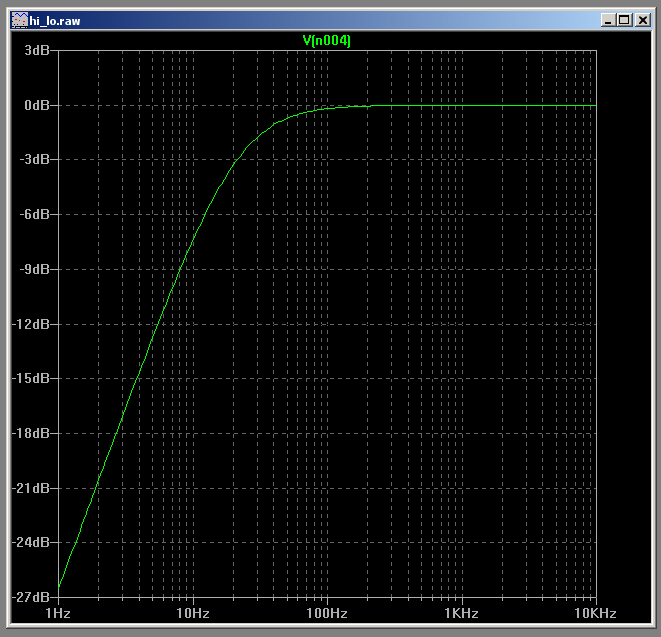Click the -21dB vertical axis label
661x637 pixels.
point(33,488)
